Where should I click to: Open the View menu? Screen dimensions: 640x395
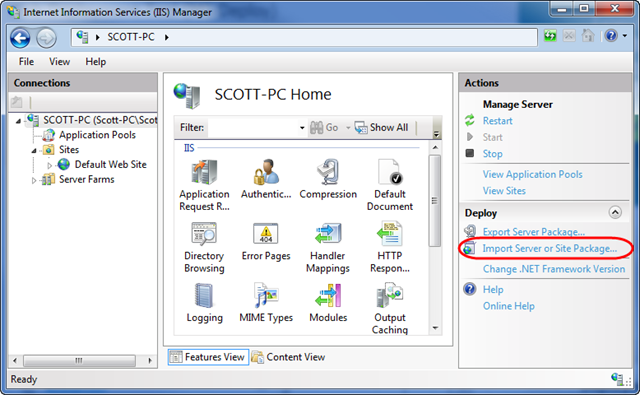pos(59,62)
